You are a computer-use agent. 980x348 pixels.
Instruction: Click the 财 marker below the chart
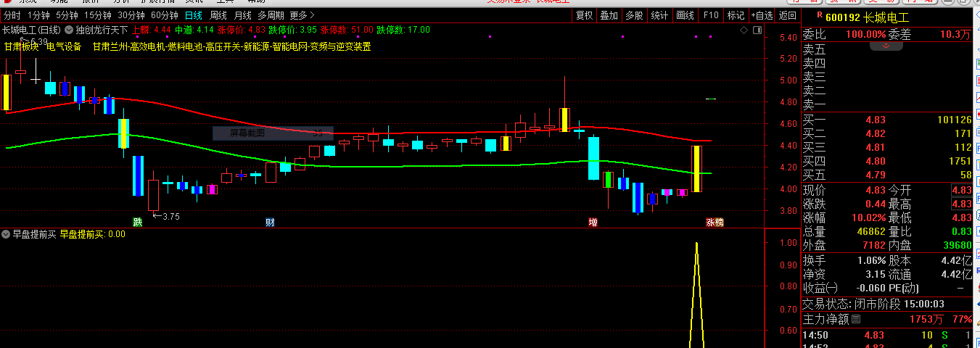[270, 222]
